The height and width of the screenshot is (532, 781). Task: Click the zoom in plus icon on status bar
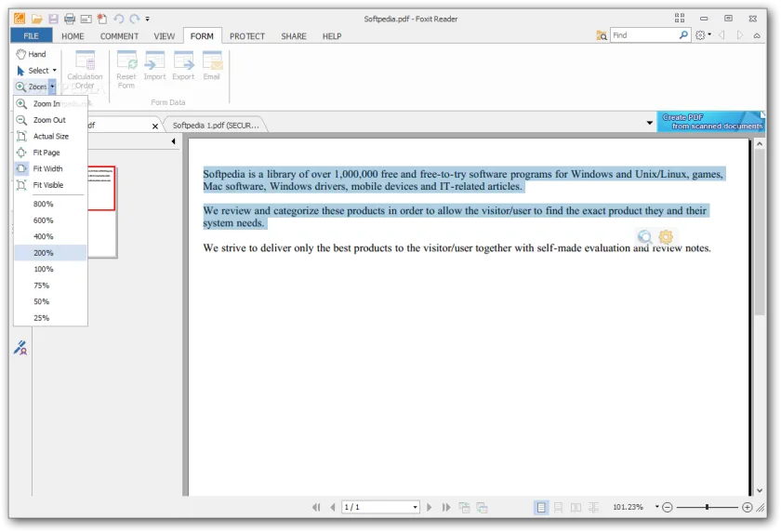coord(747,507)
